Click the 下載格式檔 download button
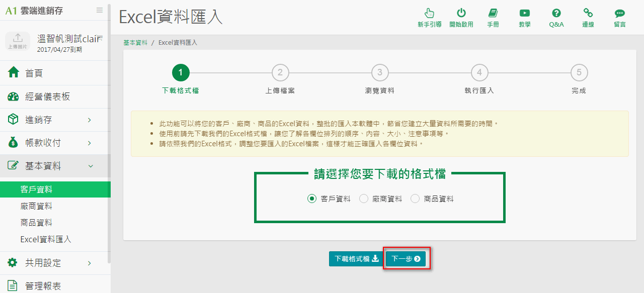The image size is (644, 293). [x=356, y=259]
